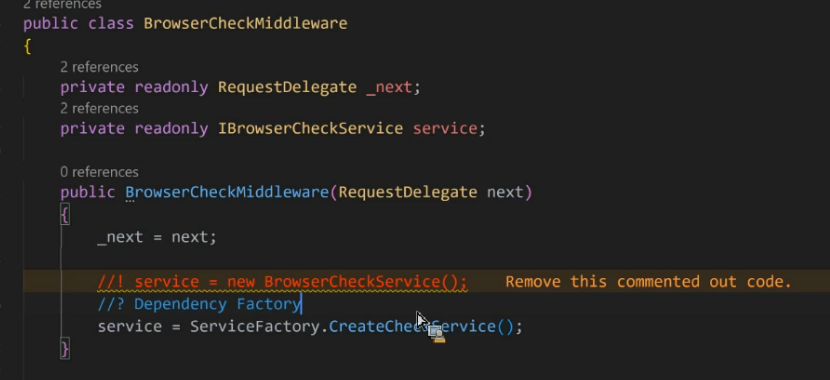
Task: Open the "2 references" CodeLens above service field
Action: tap(99, 108)
